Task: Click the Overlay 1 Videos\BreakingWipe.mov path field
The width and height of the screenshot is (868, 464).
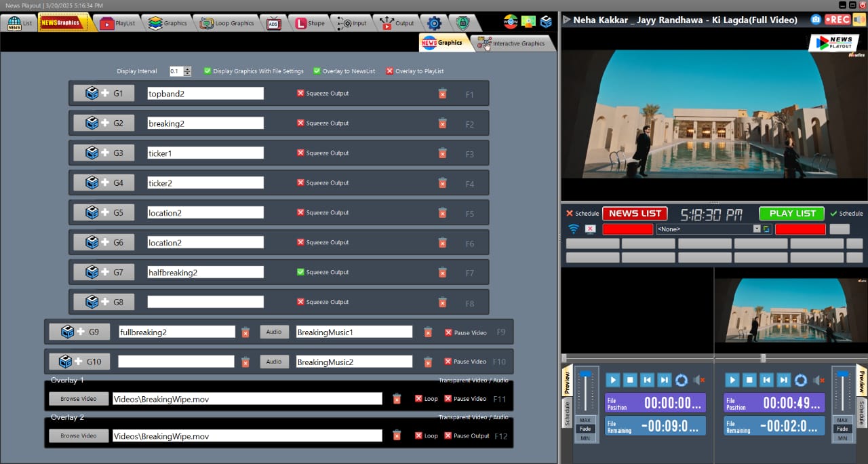Action: tap(247, 399)
